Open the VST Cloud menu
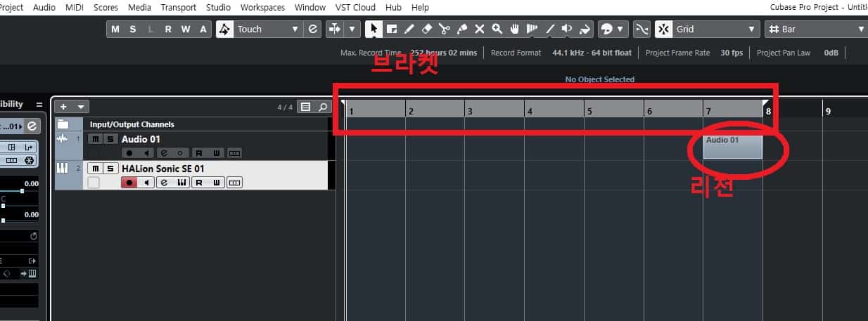This screenshot has width=868, height=321. point(356,7)
